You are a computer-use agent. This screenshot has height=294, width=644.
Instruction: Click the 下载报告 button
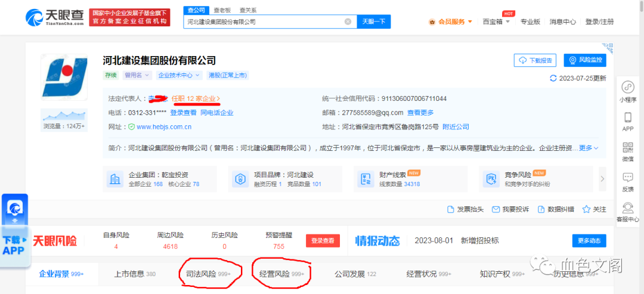535,60
